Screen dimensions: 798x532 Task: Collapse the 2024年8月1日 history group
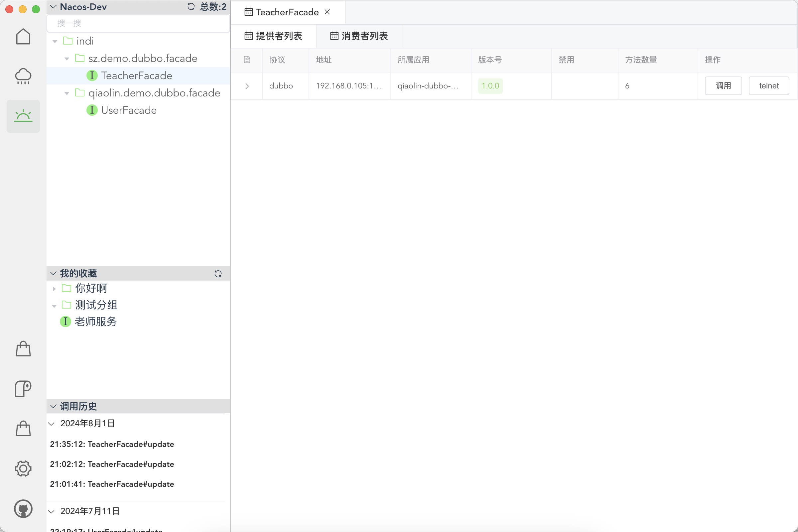click(x=52, y=424)
